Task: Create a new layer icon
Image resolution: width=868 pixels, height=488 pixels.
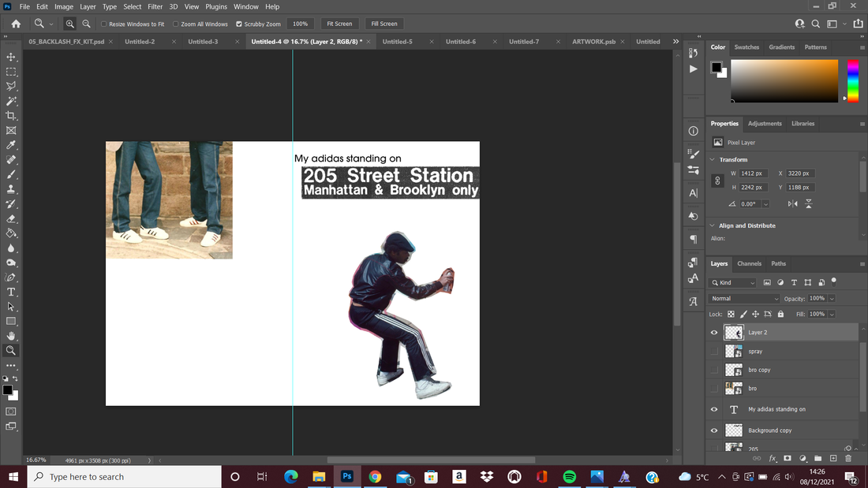Action: tap(833, 458)
